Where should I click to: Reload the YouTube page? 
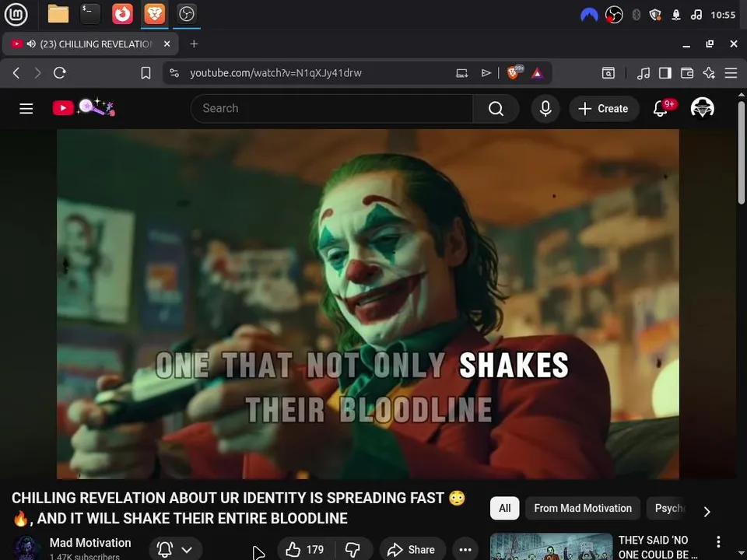click(60, 73)
